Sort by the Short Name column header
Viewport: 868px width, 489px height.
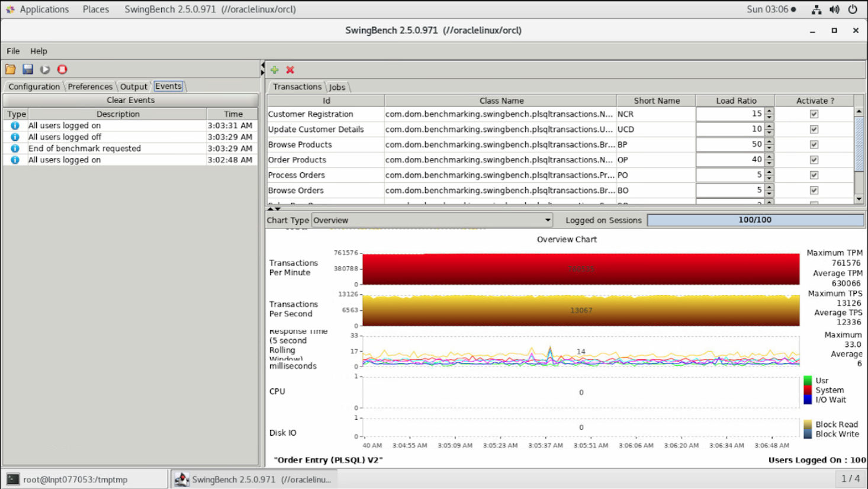click(x=656, y=101)
